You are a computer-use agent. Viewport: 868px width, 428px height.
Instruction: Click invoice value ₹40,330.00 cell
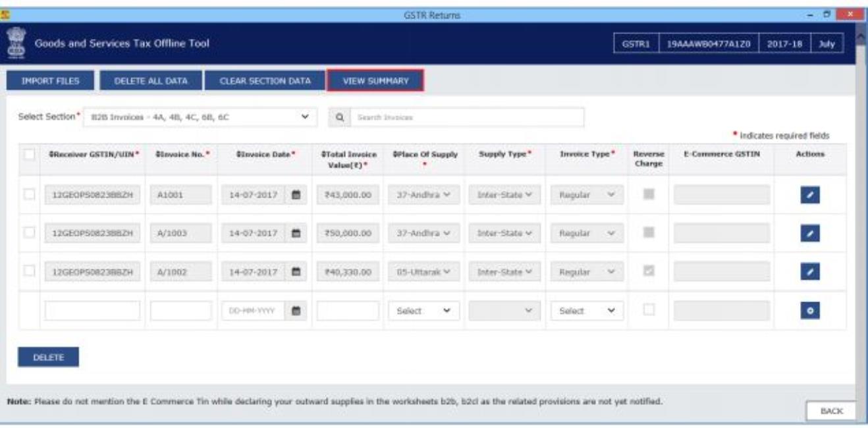tap(348, 272)
